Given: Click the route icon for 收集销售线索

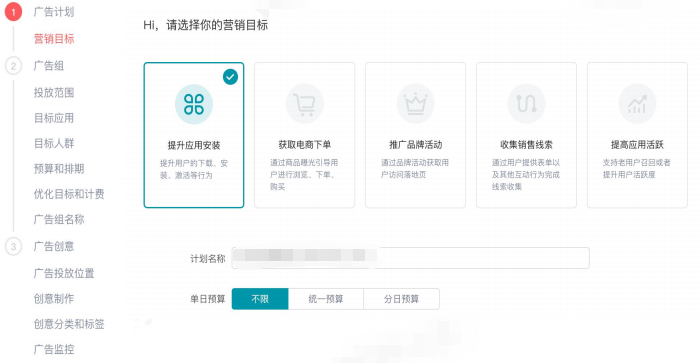Looking at the screenshot, I should [526, 104].
